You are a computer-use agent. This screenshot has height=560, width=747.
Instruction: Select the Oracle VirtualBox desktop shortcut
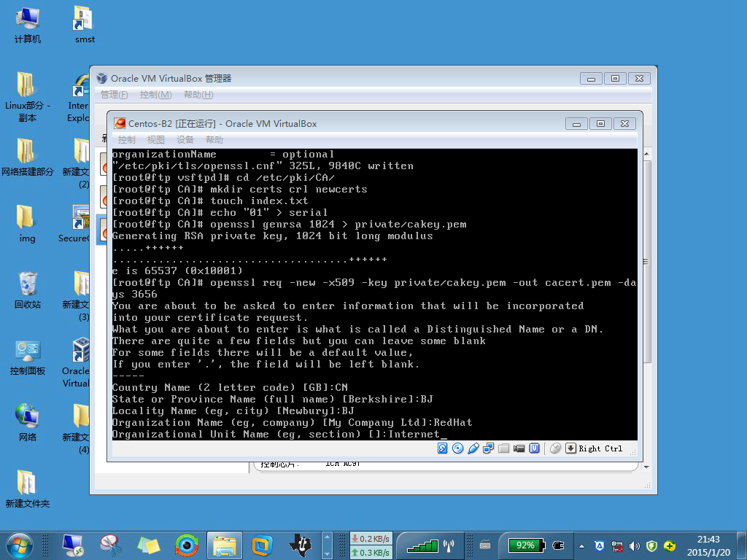76,363
